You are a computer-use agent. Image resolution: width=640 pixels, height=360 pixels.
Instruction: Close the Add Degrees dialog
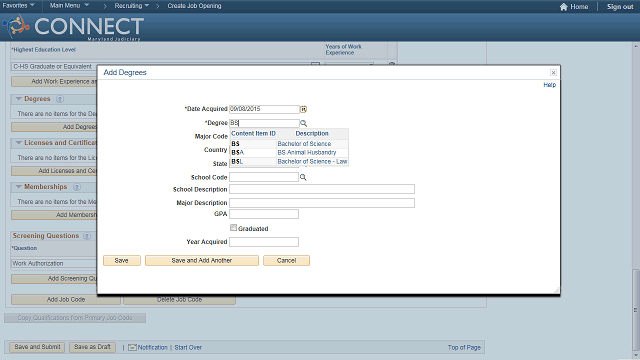coord(553,73)
